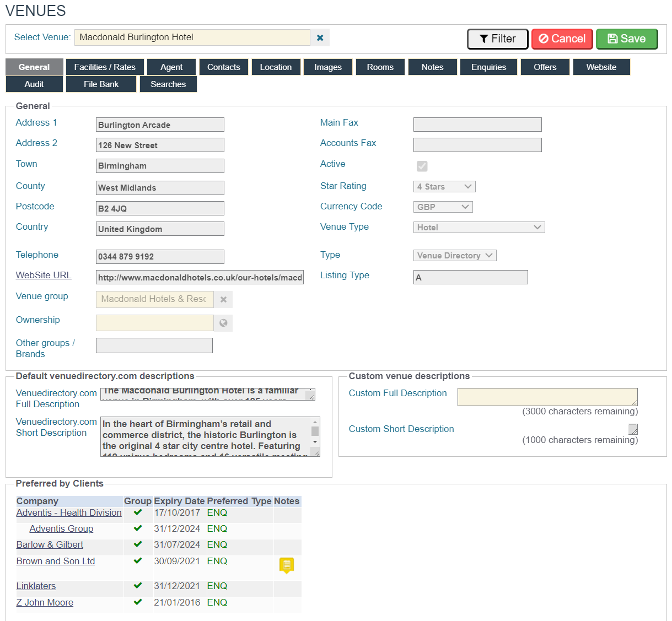Click the Venuedirectory.com Short Description text area

[210, 437]
